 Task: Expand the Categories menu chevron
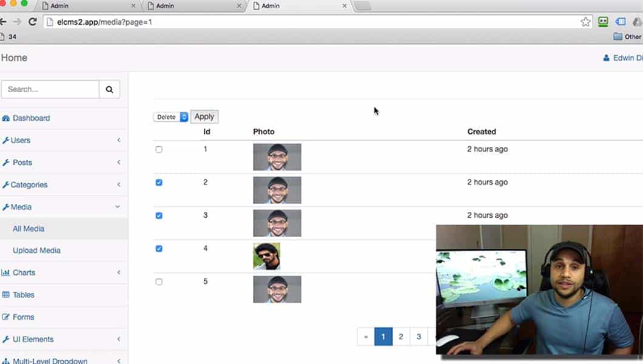(x=118, y=184)
